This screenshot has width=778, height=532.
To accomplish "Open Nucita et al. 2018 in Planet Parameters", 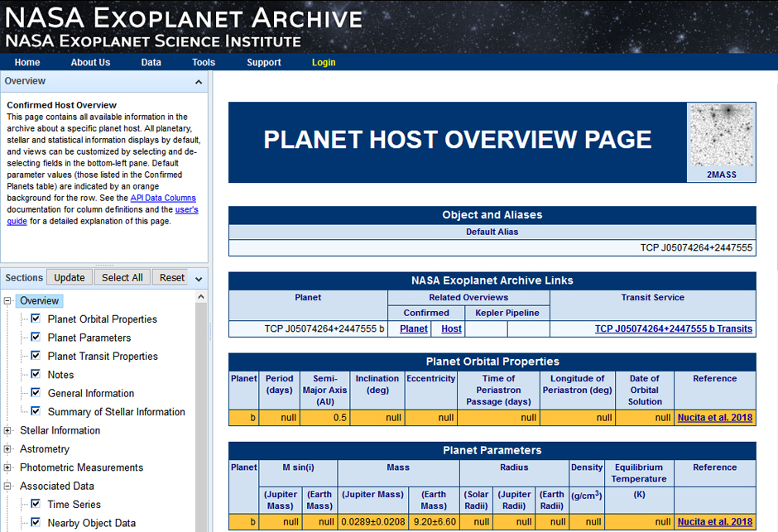I will (x=715, y=521).
